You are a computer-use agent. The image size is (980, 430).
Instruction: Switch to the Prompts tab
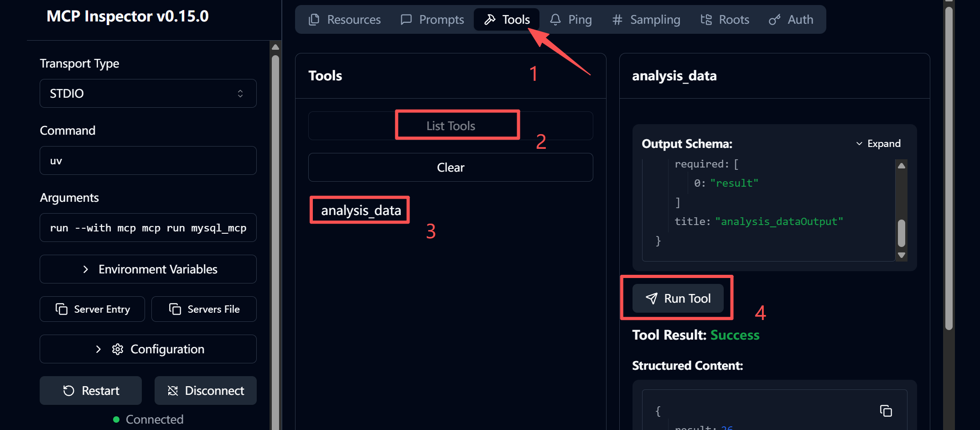432,20
